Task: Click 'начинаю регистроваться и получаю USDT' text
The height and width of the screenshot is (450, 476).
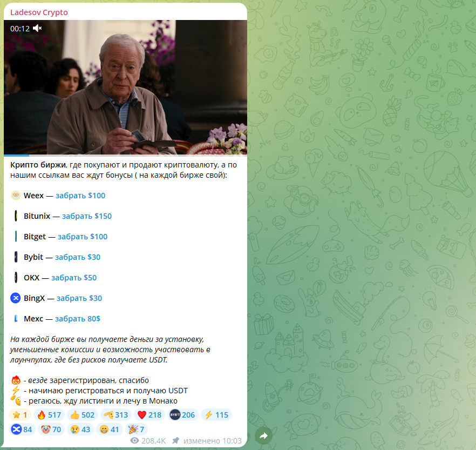Action: point(108,391)
